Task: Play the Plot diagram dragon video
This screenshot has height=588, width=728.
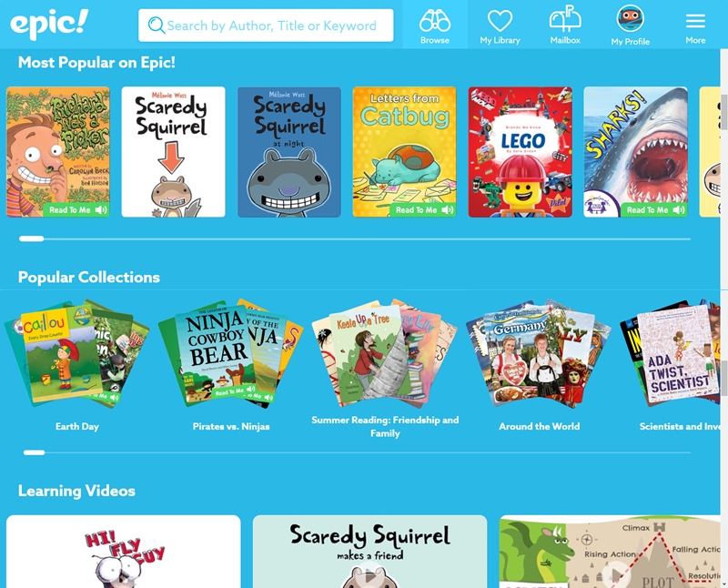Action: click(x=615, y=576)
